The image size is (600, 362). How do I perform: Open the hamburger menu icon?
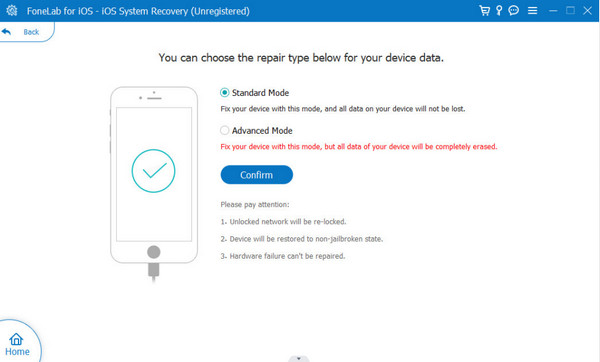(x=532, y=11)
